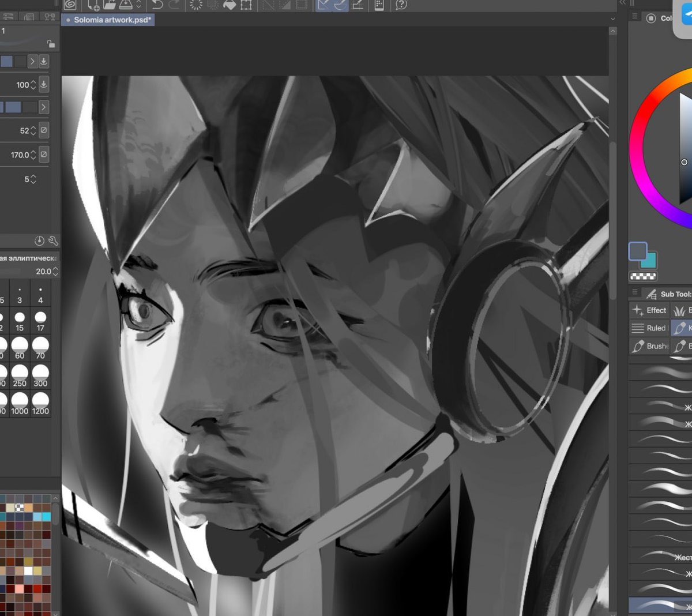The width and height of the screenshot is (692, 616).
Task: Select the main drawing color swatch
Action: pos(638,251)
